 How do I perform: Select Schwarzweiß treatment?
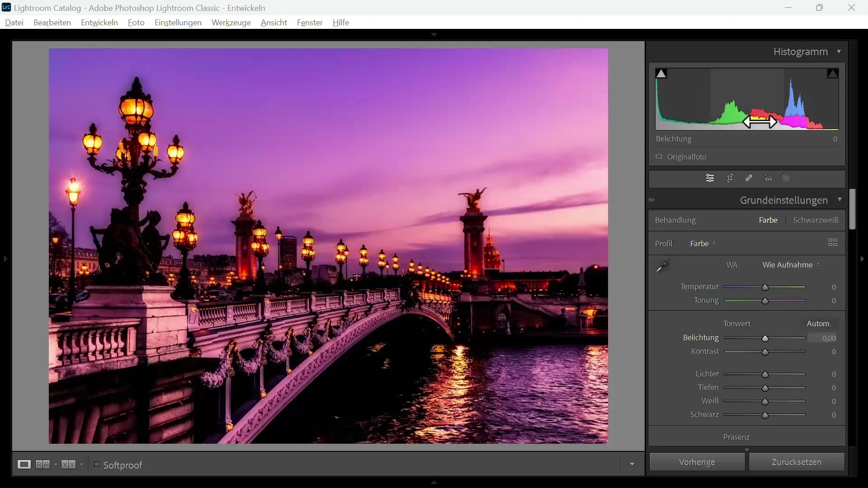[816, 220]
